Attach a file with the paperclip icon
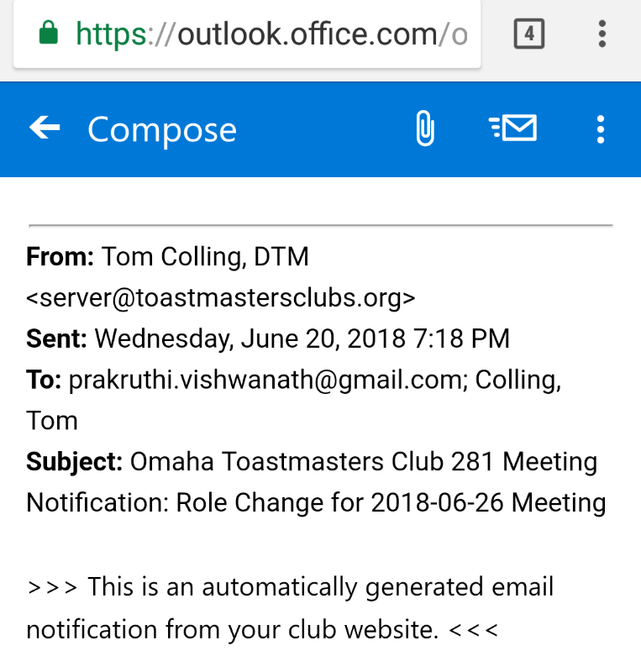This screenshot has height=672, width=641. [x=425, y=129]
